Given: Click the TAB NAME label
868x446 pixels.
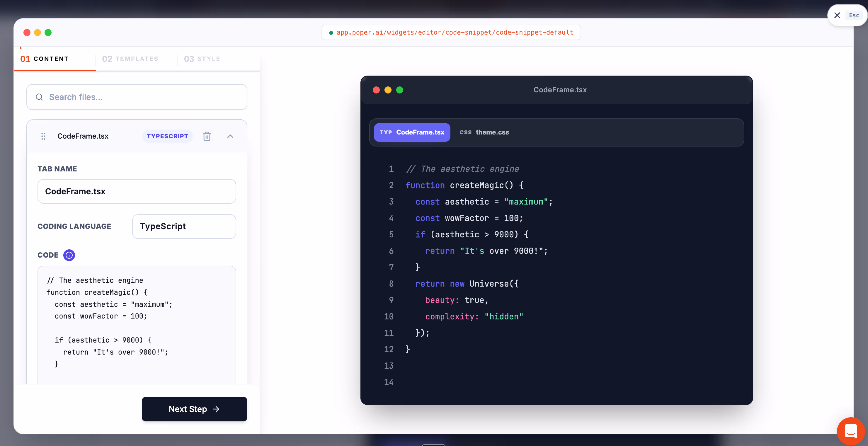Looking at the screenshot, I should [57, 169].
